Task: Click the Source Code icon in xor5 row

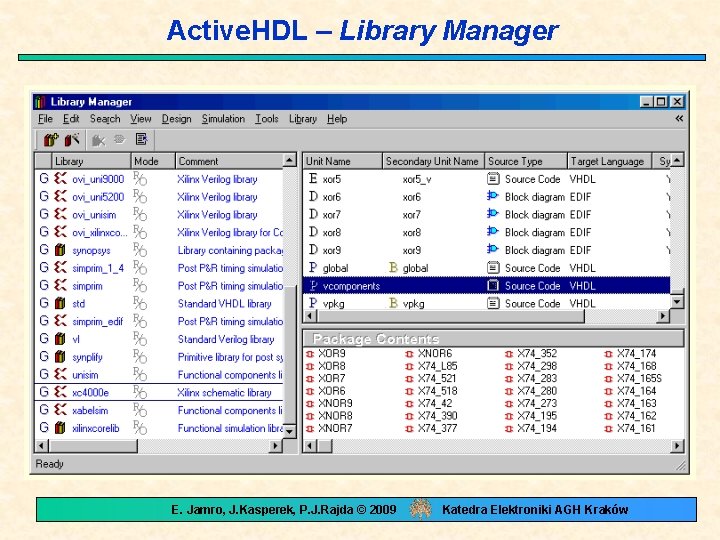Action: click(493, 178)
